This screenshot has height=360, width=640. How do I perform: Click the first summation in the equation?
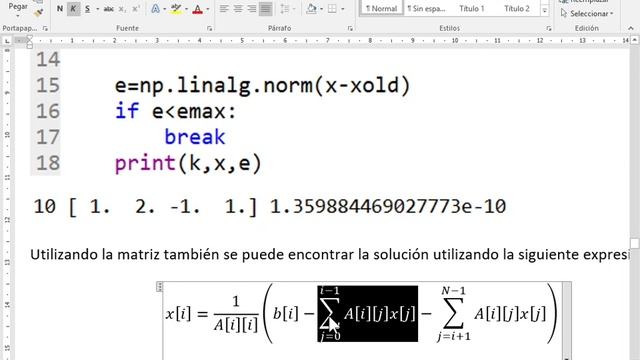(x=367, y=313)
